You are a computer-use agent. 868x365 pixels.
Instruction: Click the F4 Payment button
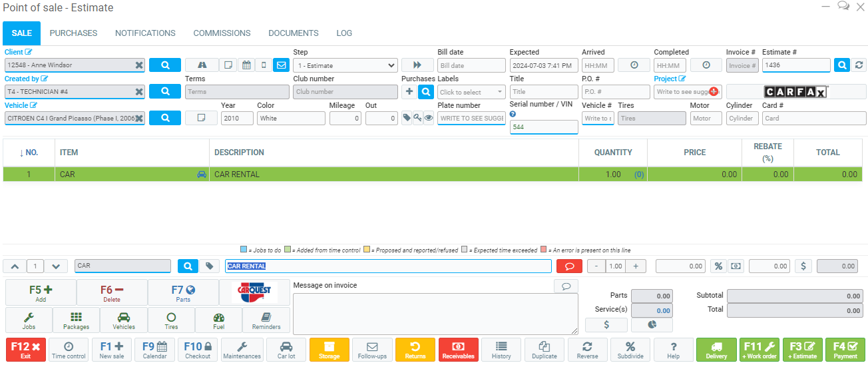click(845, 350)
